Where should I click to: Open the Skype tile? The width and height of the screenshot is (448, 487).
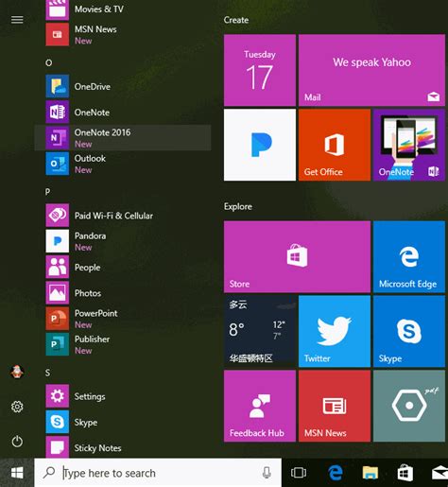(409, 331)
